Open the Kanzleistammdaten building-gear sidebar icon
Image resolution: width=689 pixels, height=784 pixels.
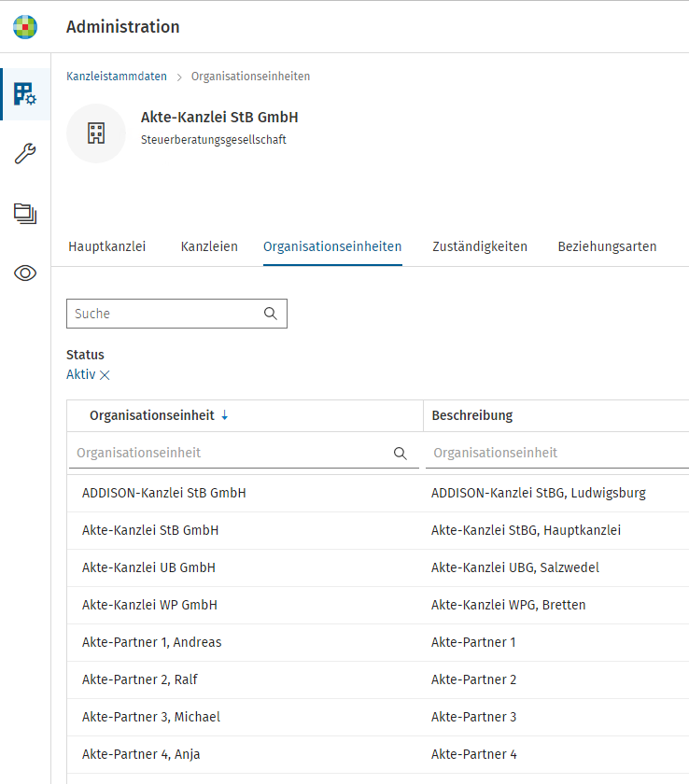tap(25, 94)
